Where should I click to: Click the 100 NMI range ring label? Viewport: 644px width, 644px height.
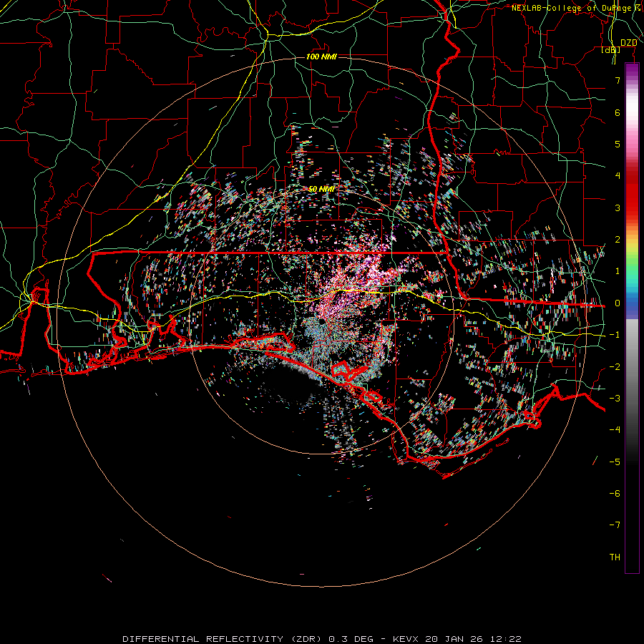(321, 57)
